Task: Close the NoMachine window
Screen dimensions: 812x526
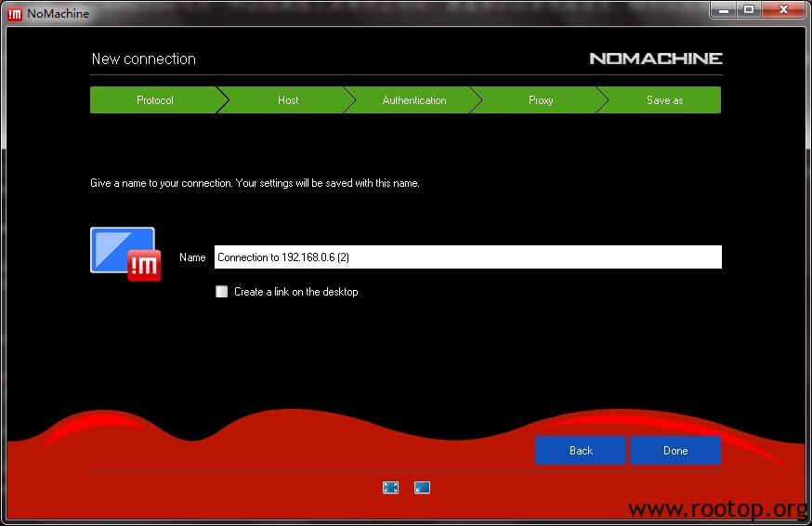Action: [x=783, y=10]
